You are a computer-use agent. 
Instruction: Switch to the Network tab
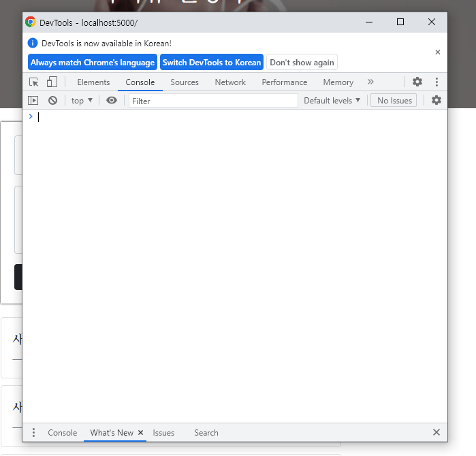coord(230,82)
